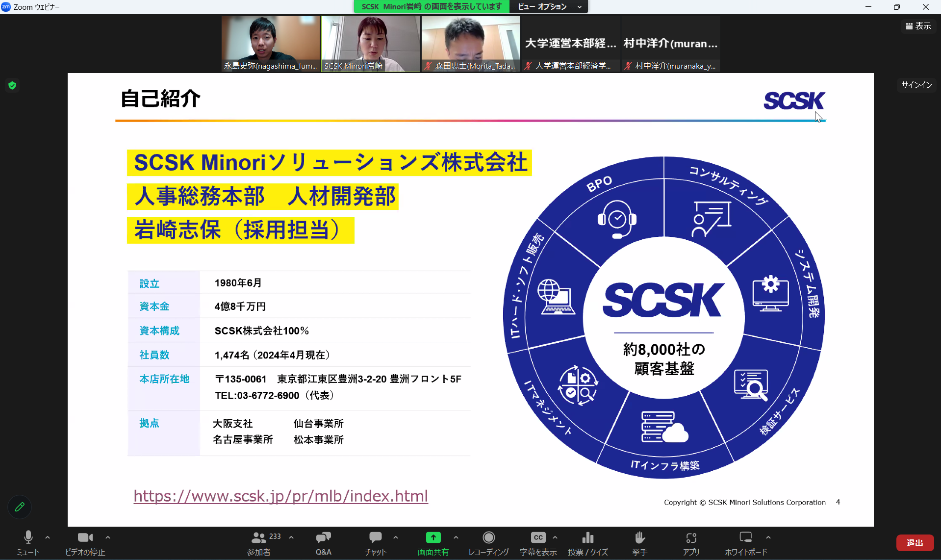Expand video options arrow beside camera
Viewport: 941px width, 560px height.
click(x=108, y=537)
